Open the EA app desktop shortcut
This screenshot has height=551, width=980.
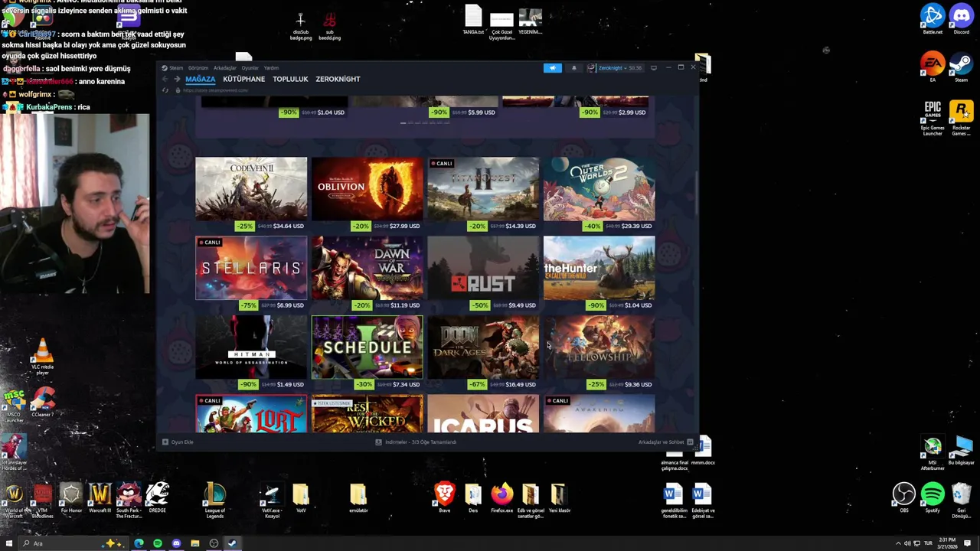(933, 67)
